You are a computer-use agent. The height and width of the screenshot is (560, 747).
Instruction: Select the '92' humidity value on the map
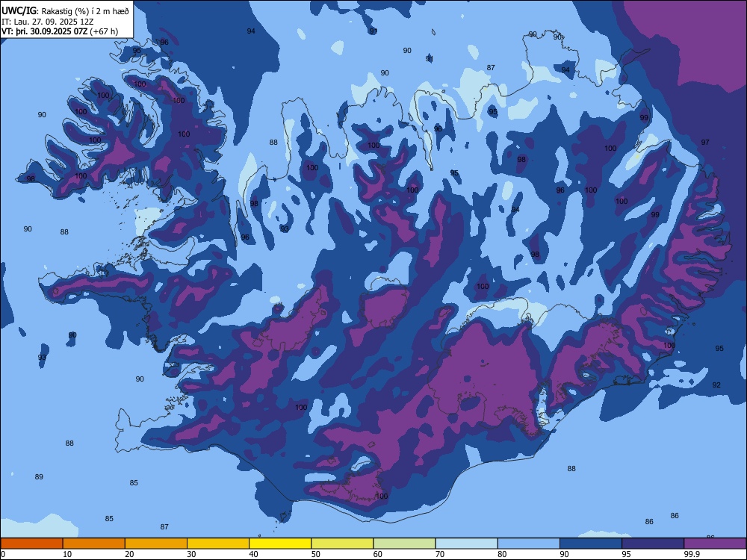[716, 385]
